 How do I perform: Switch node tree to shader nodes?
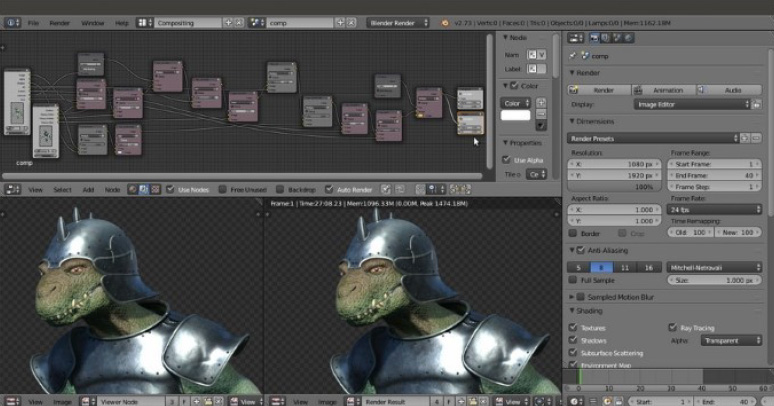coord(132,189)
